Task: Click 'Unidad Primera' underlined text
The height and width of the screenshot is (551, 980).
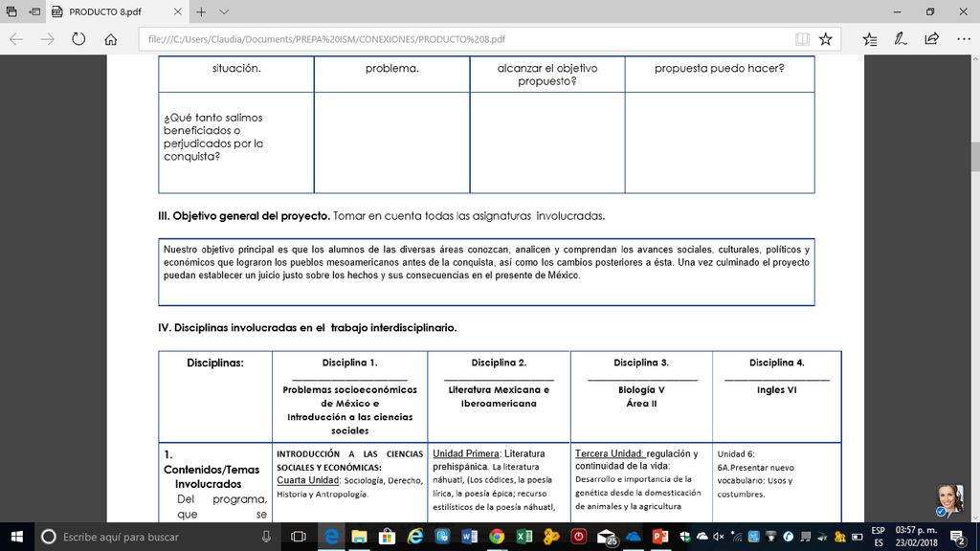Action: [x=466, y=453]
